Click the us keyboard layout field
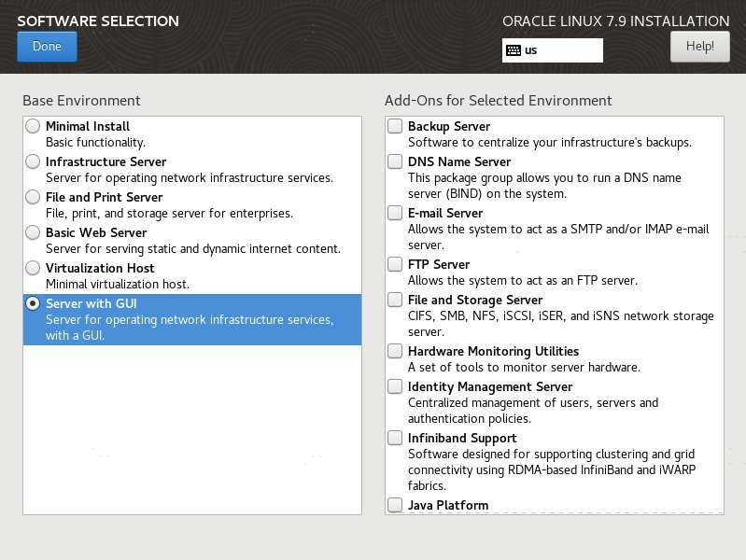746x560 pixels. click(560, 50)
